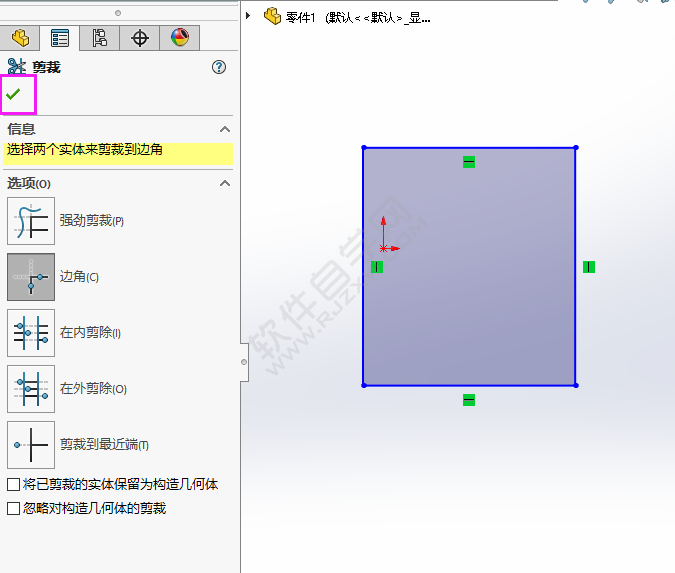Select the 在外剪除 trim outside option
The width and height of the screenshot is (675, 573).
pos(31,389)
